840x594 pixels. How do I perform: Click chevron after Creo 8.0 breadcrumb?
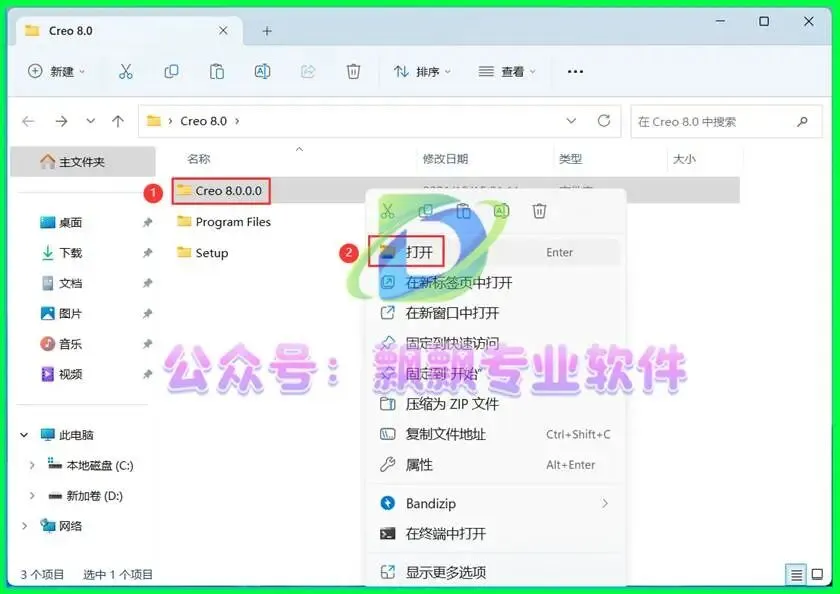tap(237, 121)
